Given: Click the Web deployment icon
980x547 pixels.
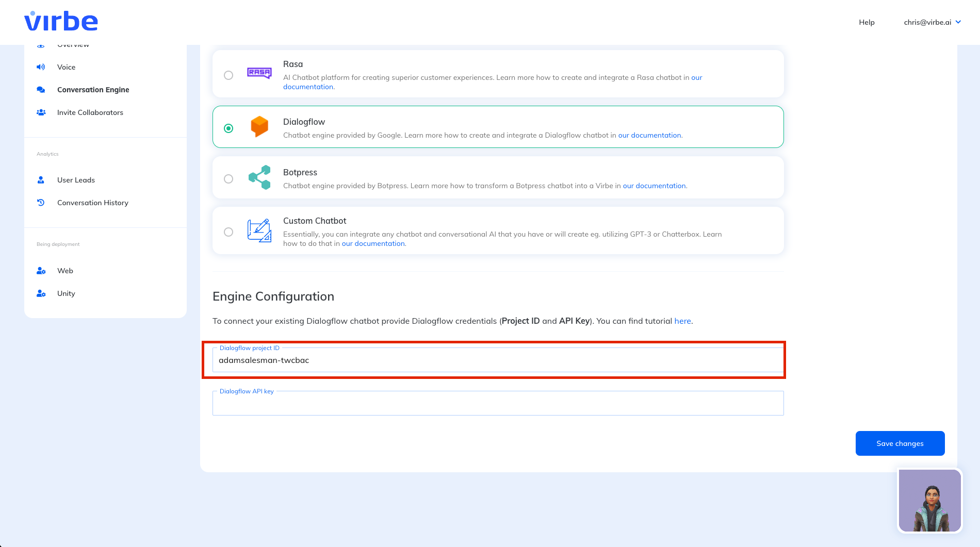Looking at the screenshot, I should click(x=41, y=271).
